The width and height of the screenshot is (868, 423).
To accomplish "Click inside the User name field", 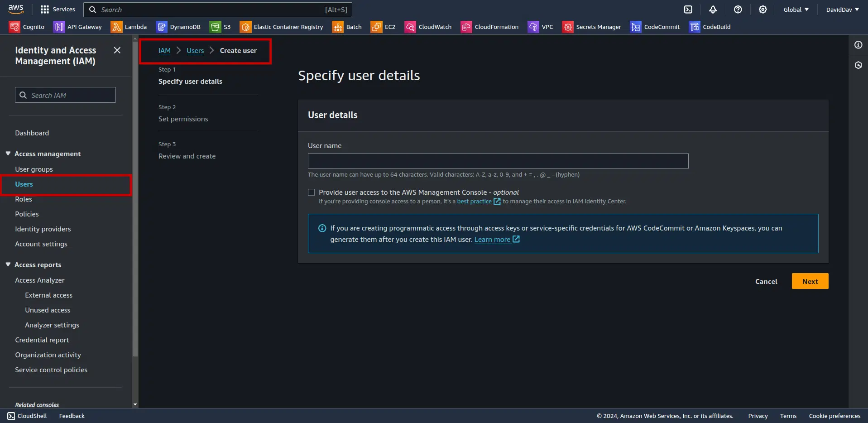I will (497, 161).
